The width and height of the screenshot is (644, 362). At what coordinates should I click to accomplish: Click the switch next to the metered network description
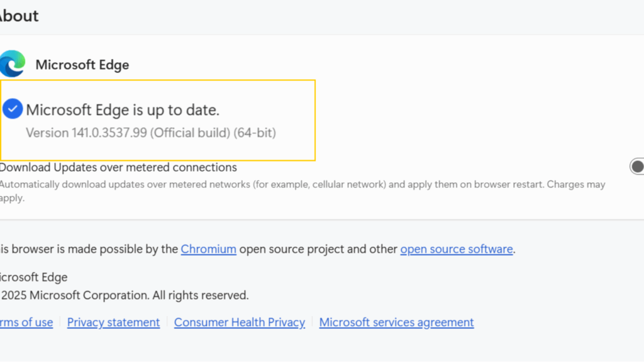click(x=636, y=167)
